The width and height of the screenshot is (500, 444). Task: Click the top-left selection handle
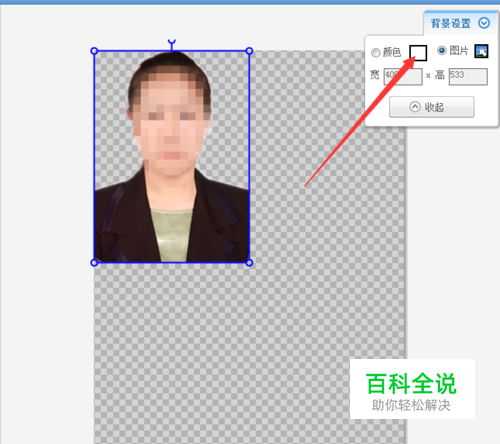pos(94,51)
